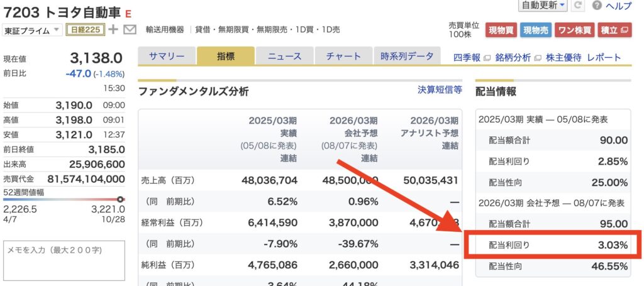Click the external window icon beside 銘柄分析
Viewport: 644px width, 286px height.
pos(537,58)
